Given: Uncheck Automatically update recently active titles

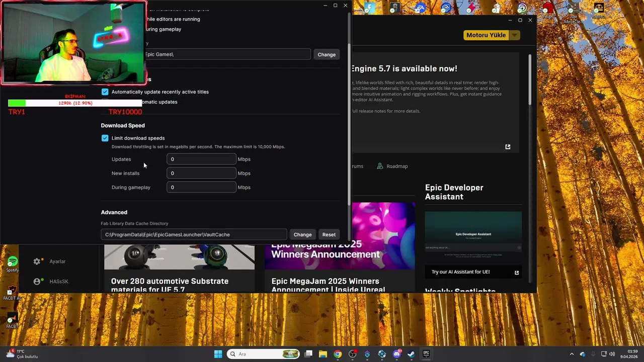Looking at the screenshot, I should (x=105, y=92).
